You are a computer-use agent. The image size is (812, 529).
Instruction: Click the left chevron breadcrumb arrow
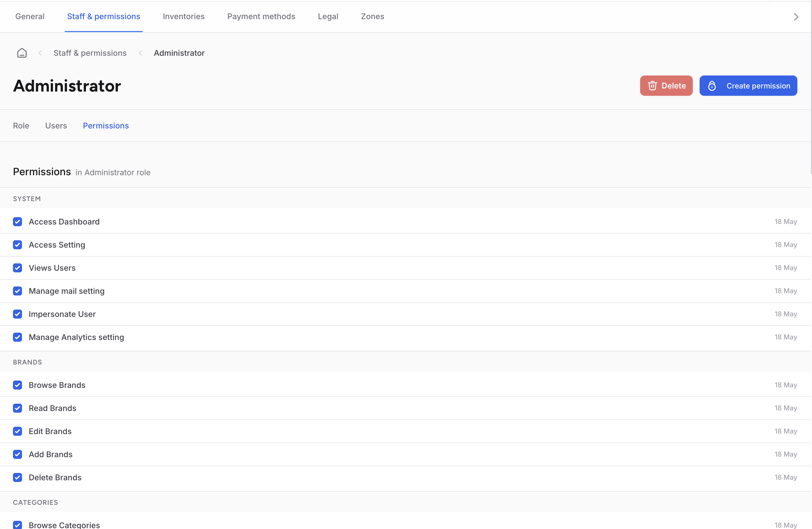pos(40,53)
